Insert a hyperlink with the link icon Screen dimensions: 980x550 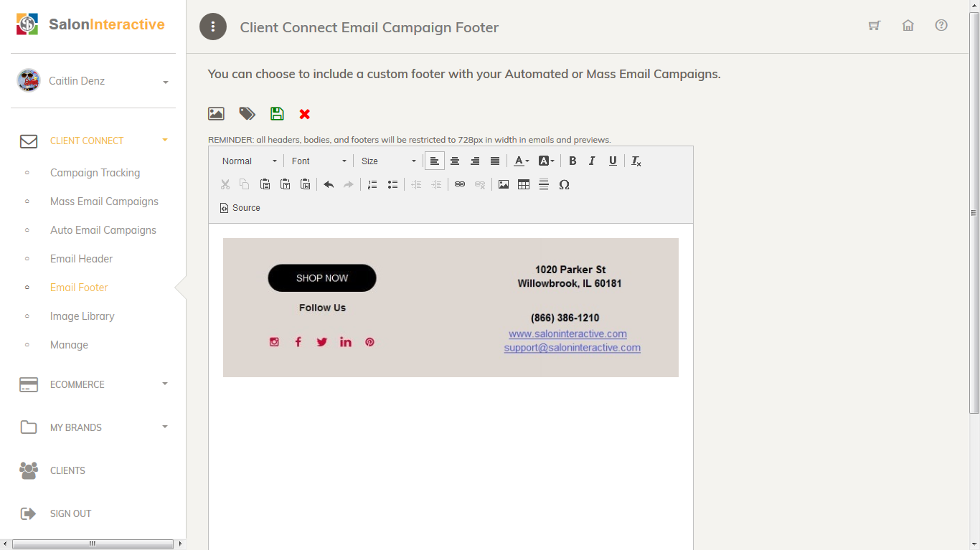tap(460, 184)
